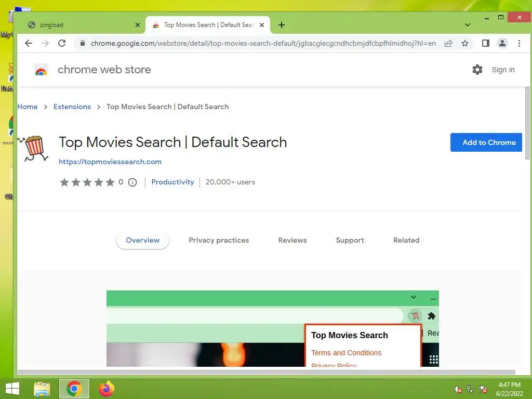Go to Extensions breadcrumb
The width and height of the screenshot is (532, 399).
pos(72,107)
